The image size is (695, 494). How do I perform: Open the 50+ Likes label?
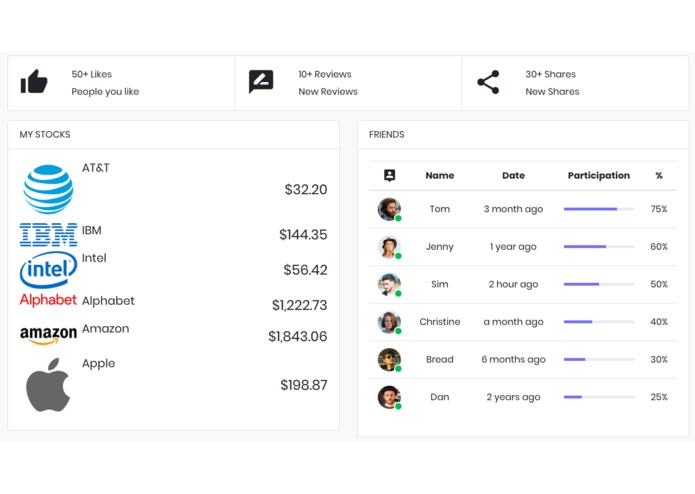92,74
